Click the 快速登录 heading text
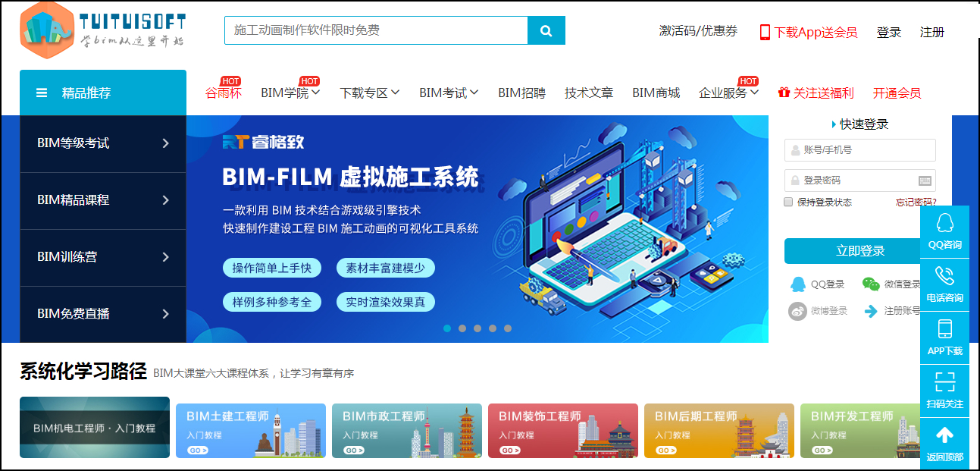 (864, 124)
